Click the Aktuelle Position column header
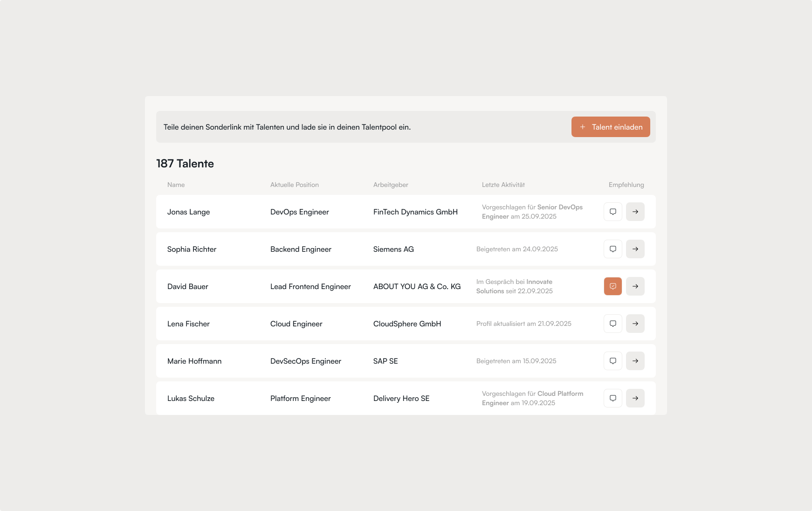 tap(294, 185)
